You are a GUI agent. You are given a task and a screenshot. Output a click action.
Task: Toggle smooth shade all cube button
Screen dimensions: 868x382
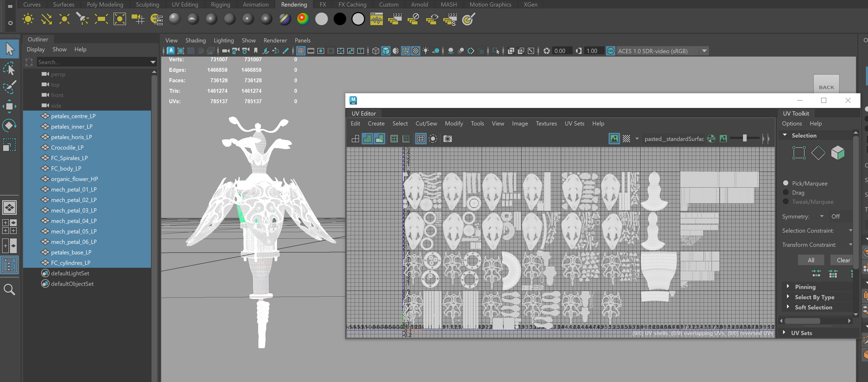[386, 51]
